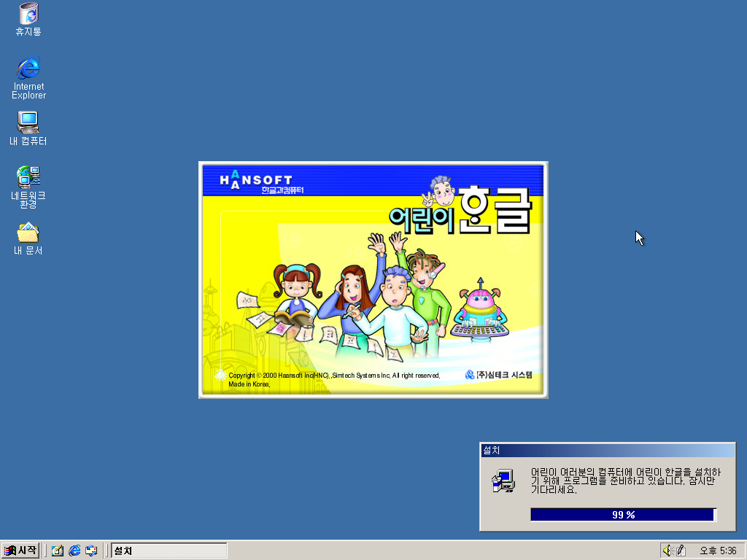This screenshot has height=560, width=747.
Task: Click the quick launch show desktop icon
Action: pyautogui.click(x=58, y=551)
